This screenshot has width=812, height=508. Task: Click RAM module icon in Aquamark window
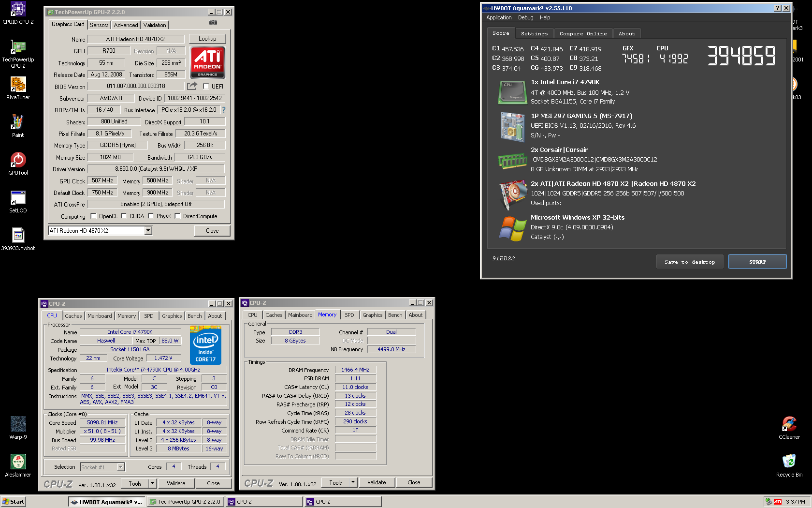(x=512, y=161)
